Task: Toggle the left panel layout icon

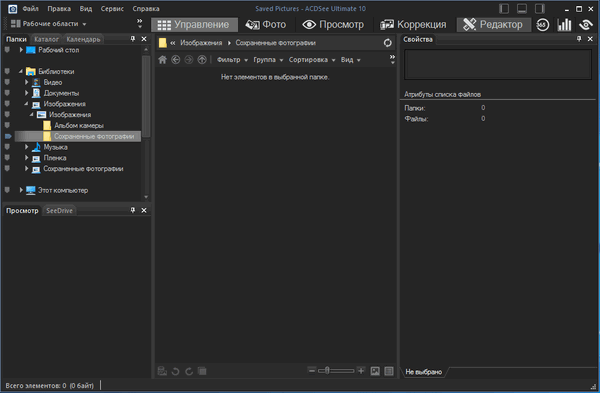Action: pos(504,8)
